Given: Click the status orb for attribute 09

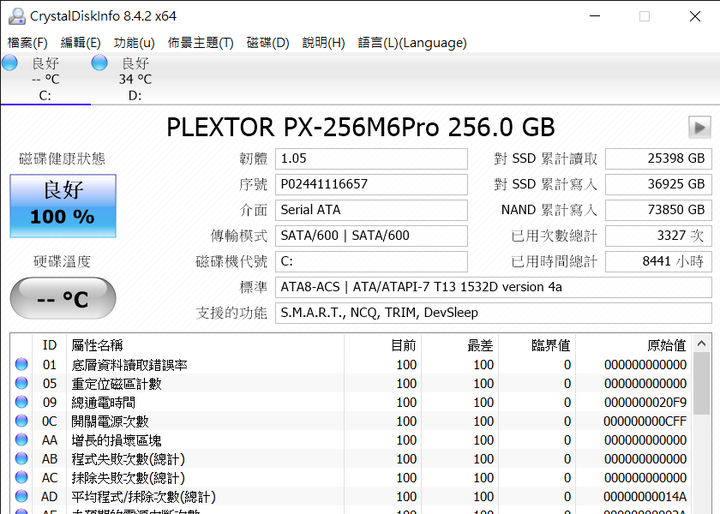Looking at the screenshot, I should coord(21,402).
